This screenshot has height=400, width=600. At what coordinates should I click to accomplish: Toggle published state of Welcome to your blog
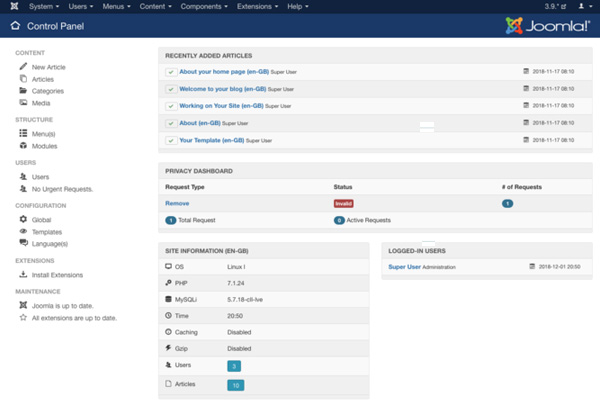171,89
